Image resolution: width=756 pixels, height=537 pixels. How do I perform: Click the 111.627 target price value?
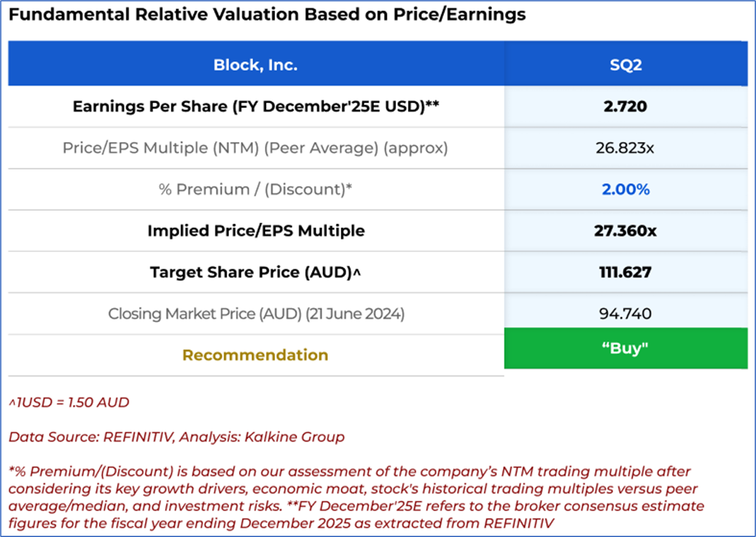pos(625,272)
